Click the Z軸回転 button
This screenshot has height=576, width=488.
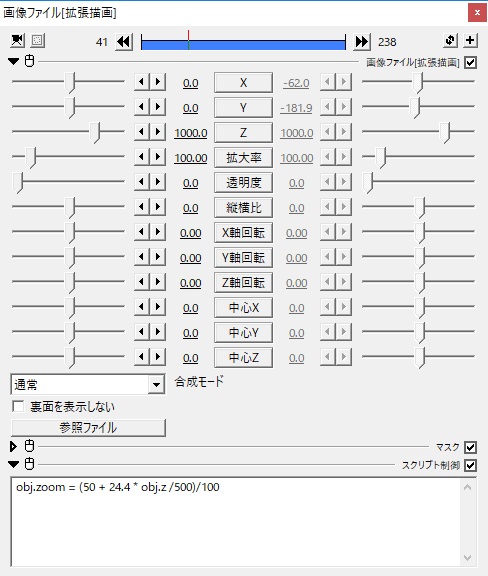coord(243,282)
